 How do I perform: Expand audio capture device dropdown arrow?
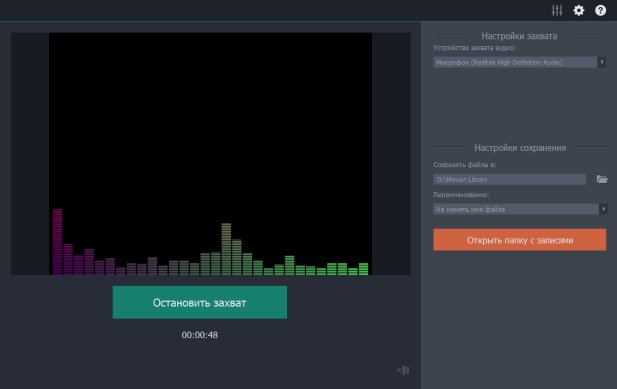[602, 62]
